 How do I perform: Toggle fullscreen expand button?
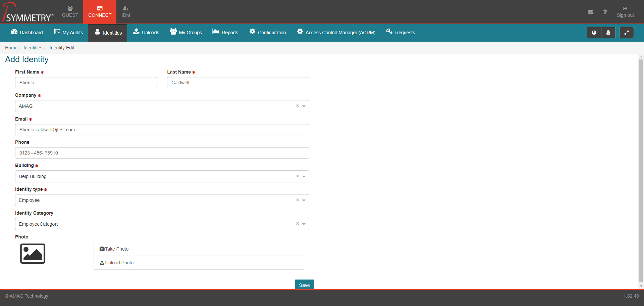point(626,33)
